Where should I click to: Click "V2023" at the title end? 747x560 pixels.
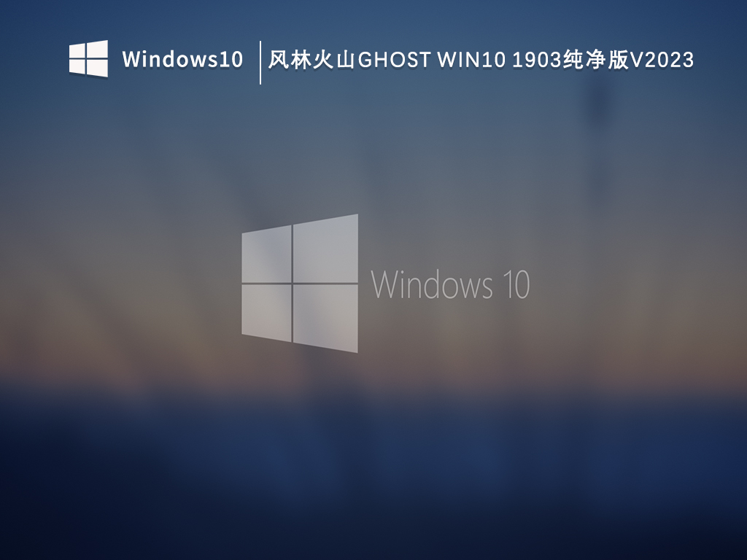point(661,60)
